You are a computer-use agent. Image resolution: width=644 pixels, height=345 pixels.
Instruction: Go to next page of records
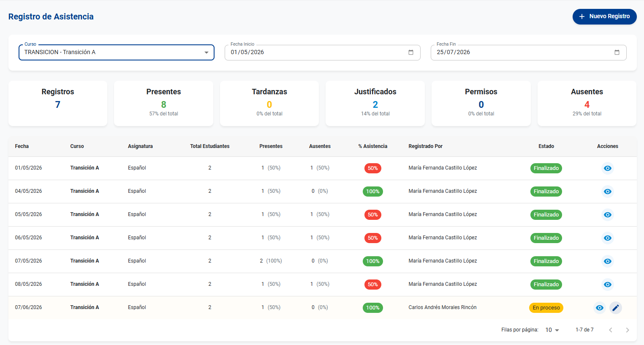coord(628,330)
